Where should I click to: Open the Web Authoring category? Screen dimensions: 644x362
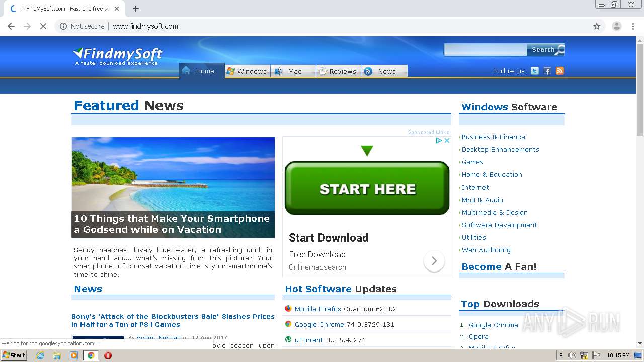coord(486,250)
